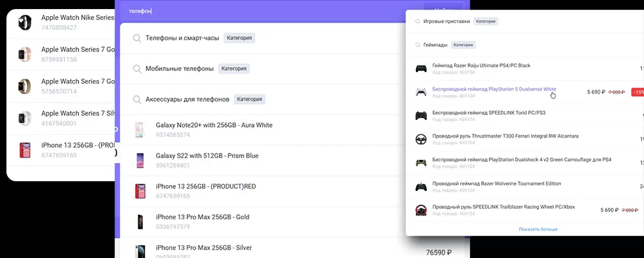Click -15% discount badge on Dualsense row
644x258 pixels.
(638, 92)
